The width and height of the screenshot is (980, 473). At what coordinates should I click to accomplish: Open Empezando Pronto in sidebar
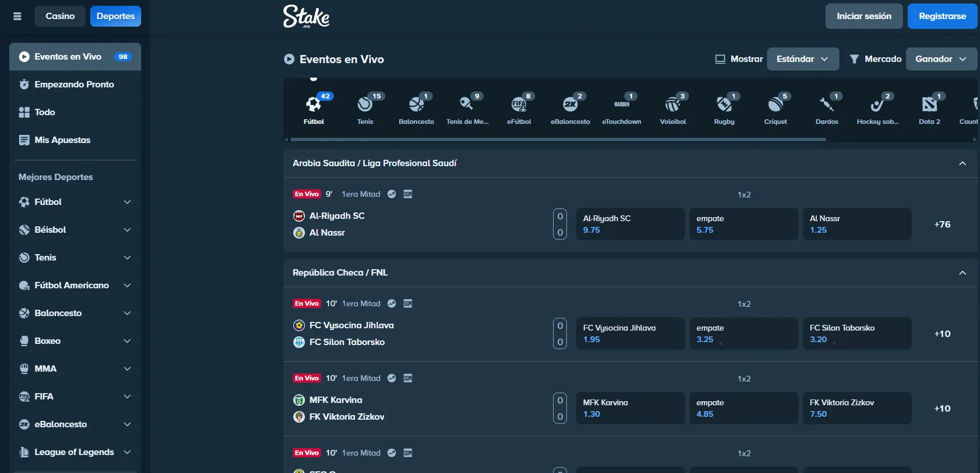tap(75, 85)
